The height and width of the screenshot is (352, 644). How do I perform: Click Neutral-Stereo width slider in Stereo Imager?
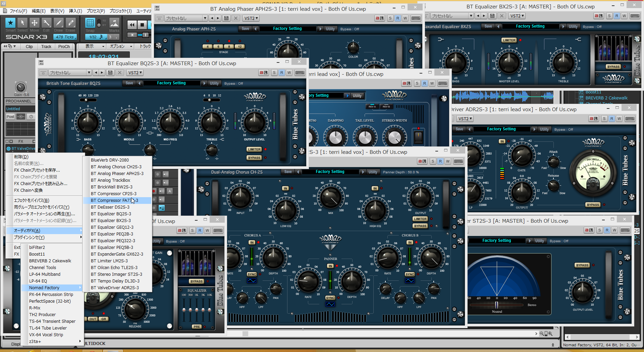(497, 305)
